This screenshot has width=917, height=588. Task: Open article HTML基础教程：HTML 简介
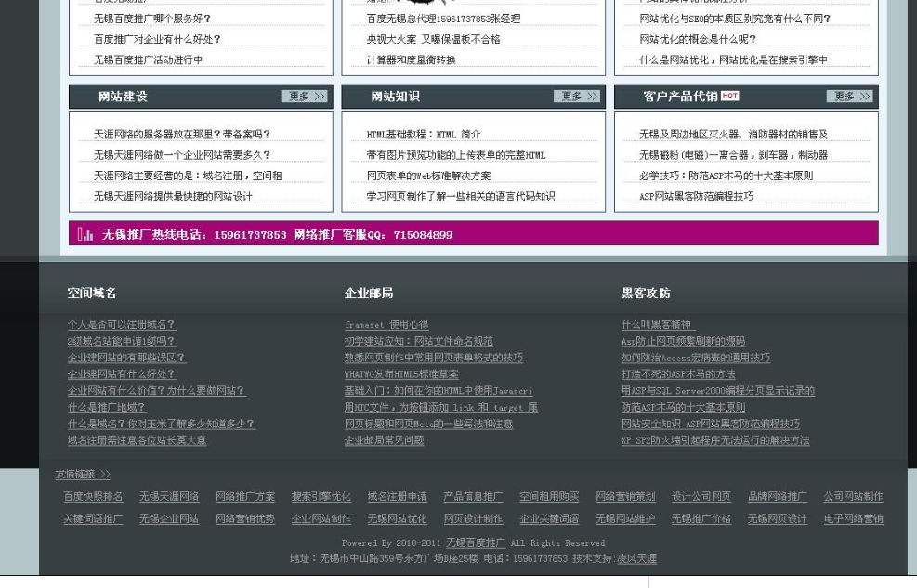tap(424, 135)
